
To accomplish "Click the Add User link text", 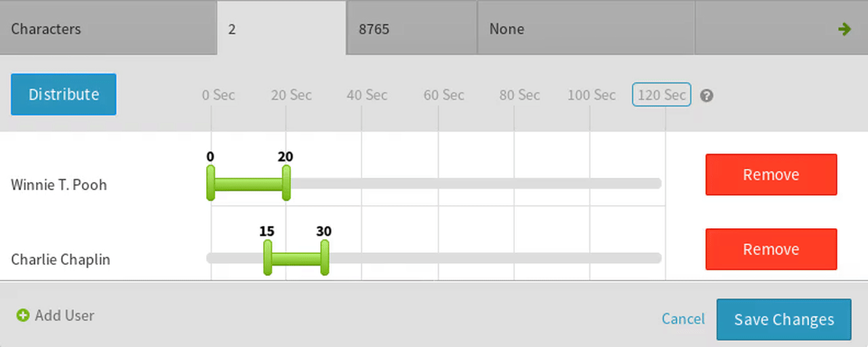I will point(64,315).
